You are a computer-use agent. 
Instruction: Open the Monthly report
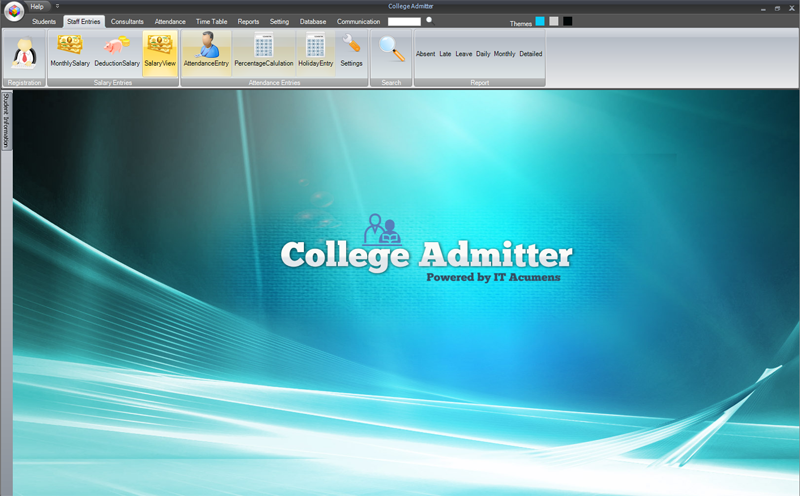click(x=505, y=54)
